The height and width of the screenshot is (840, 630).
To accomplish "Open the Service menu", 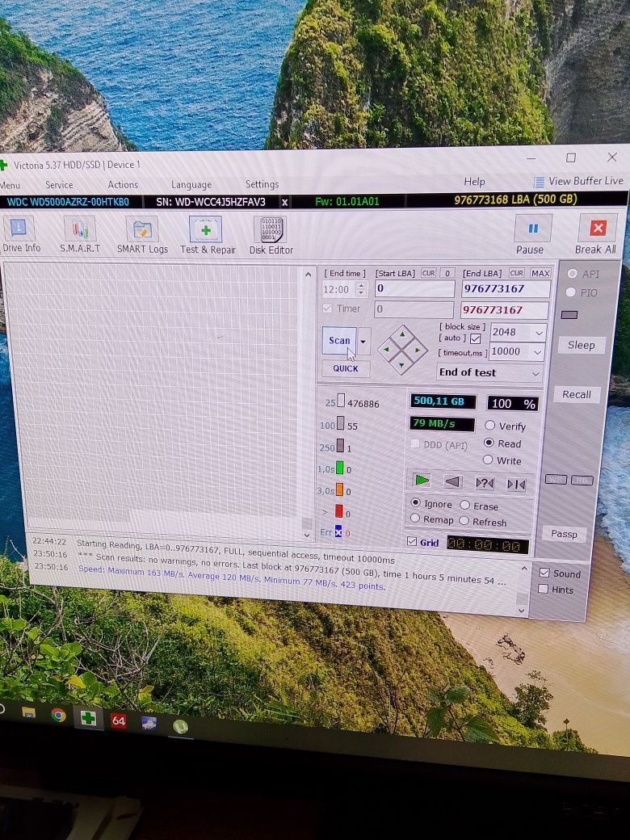I will click(x=59, y=185).
